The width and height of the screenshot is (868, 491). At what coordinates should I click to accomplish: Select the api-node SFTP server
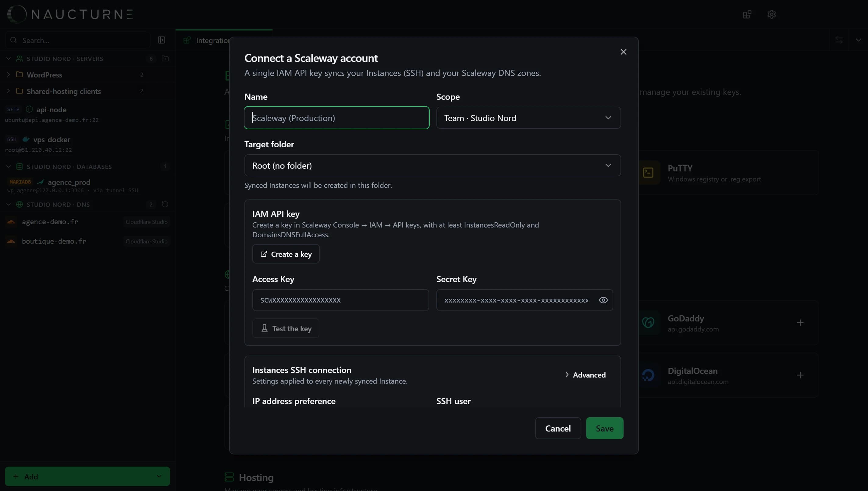[87, 114]
